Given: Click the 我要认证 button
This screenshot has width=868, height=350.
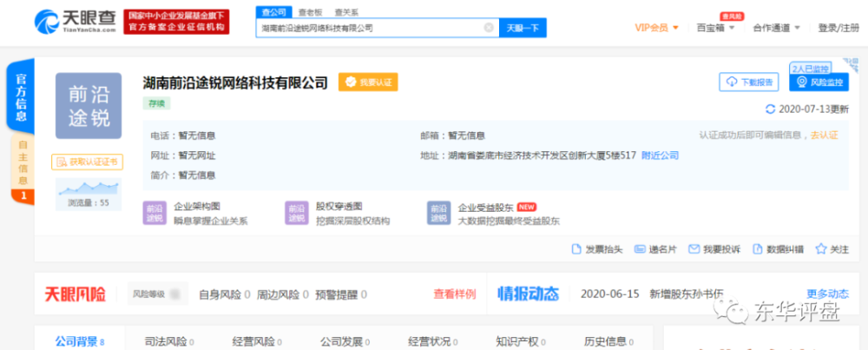Looking at the screenshot, I should tap(368, 82).
